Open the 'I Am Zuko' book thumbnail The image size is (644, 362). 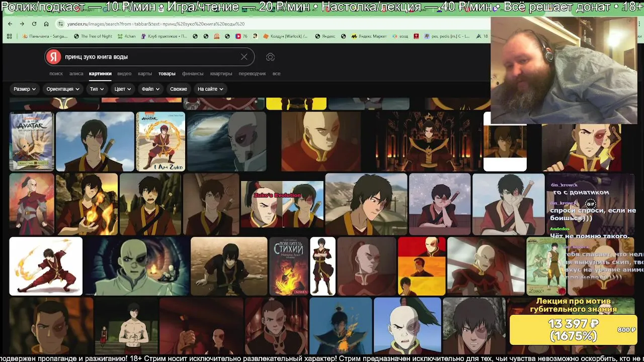[x=160, y=141]
